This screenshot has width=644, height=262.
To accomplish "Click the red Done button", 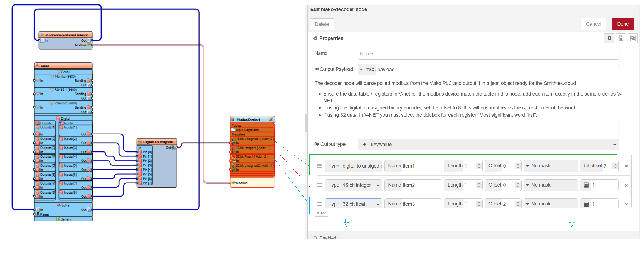I will (623, 24).
